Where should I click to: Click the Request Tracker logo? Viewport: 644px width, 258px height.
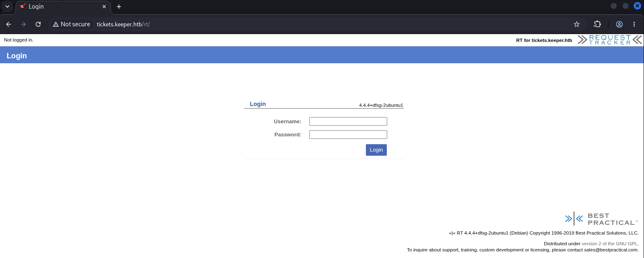[x=610, y=40]
